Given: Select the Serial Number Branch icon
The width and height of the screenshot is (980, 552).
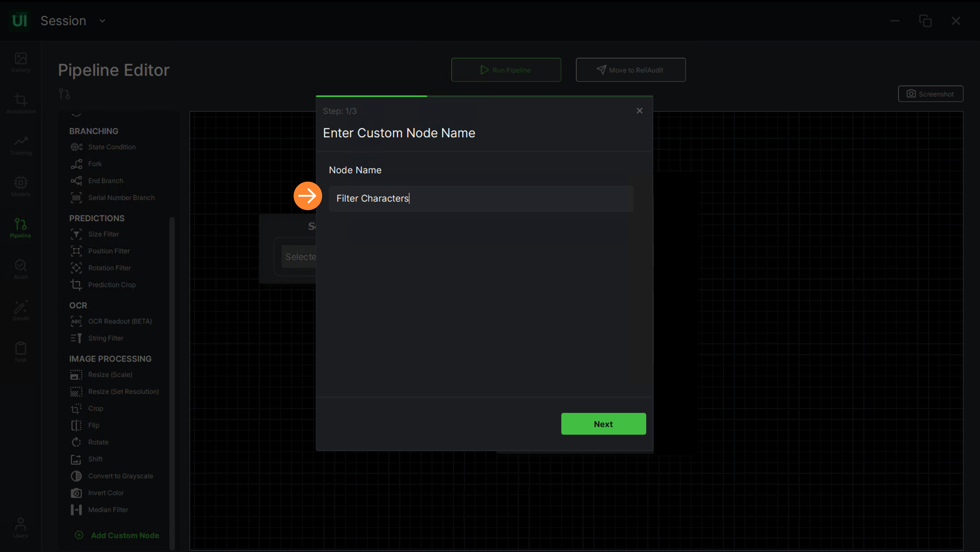Looking at the screenshot, I should (x=76, y=198).
